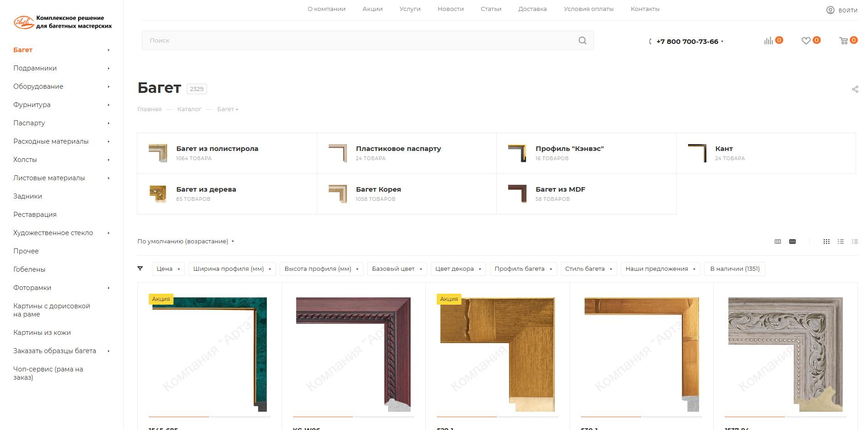Image resolution: width=868 pixels, height=430 pixels.
Task: Open Наши предложения filter dropdown
Action: (x=661, y=269)
